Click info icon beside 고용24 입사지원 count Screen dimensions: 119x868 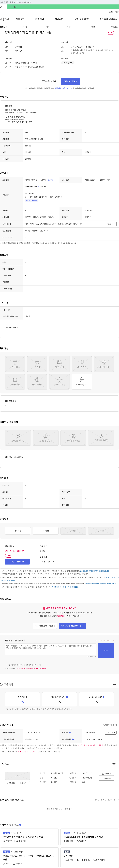click(x=103, y=697)
